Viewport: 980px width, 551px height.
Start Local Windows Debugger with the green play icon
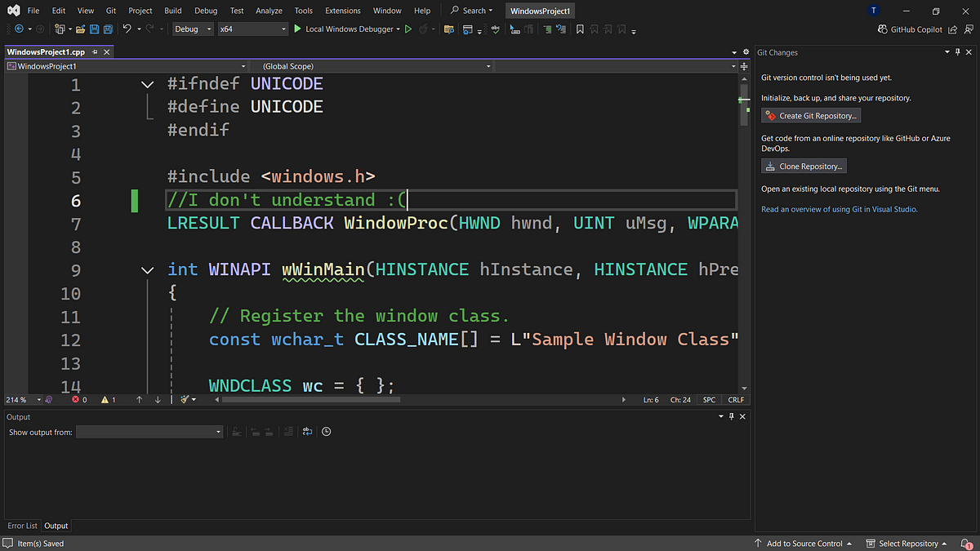coord(296,29)
